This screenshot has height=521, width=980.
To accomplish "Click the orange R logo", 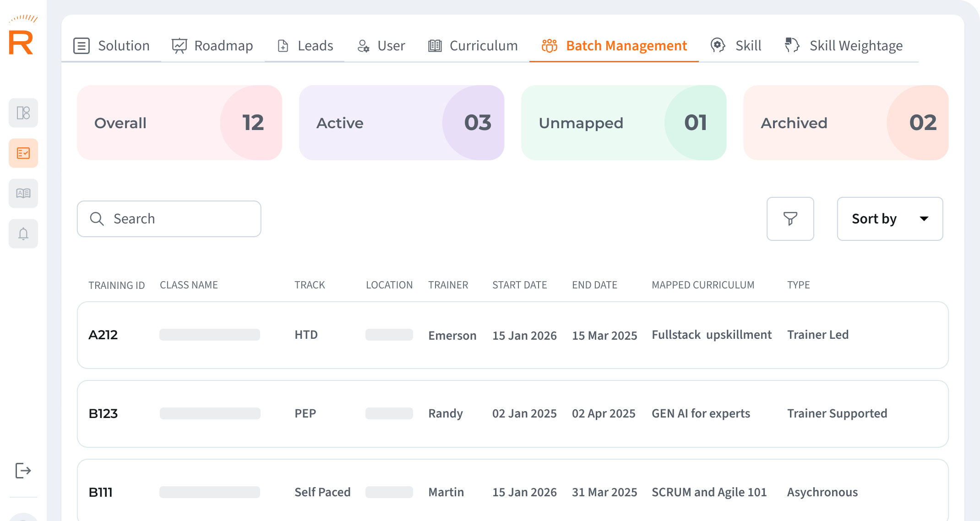I will coord(22,42).
